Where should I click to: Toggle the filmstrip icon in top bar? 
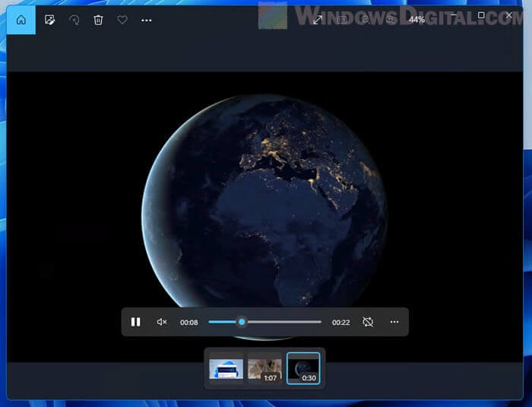tap(342, 20)
